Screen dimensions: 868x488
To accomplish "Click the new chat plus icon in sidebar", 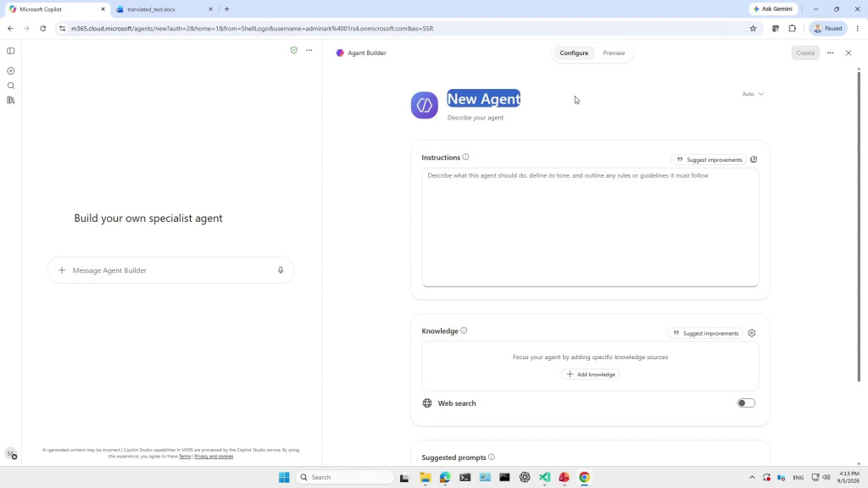I will coord(10,71).
